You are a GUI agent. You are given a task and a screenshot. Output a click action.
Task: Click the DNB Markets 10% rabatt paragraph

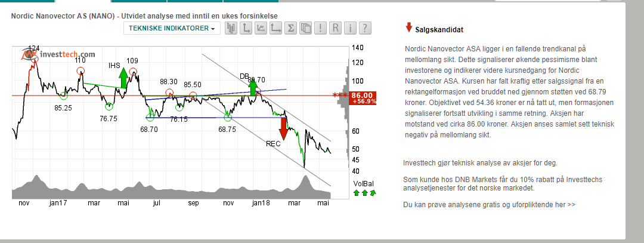coord(503,184)
